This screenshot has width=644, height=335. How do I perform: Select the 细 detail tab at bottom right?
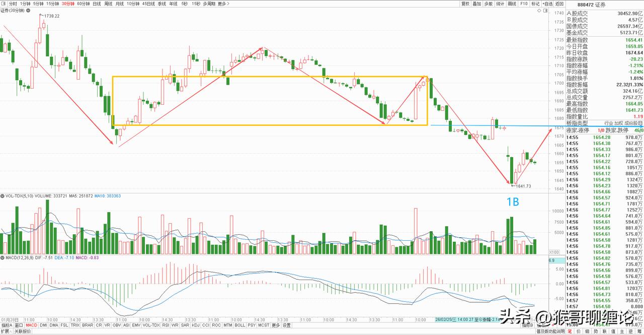(x=587, y=331)
